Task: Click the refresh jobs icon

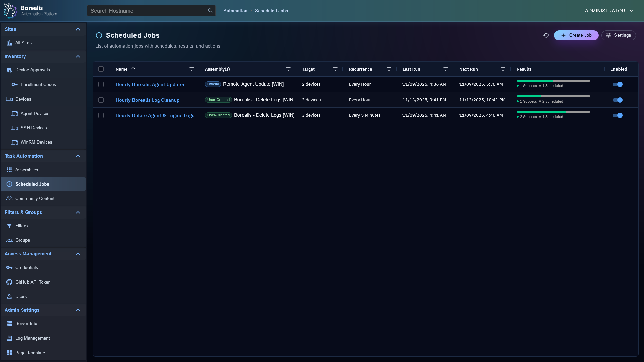Action: pyautogui.click(x=546, y=35)
